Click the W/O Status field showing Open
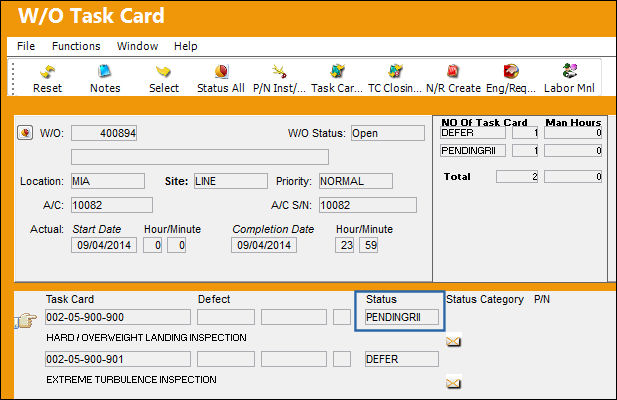617x400 pixels. click(x=388, y=133)
